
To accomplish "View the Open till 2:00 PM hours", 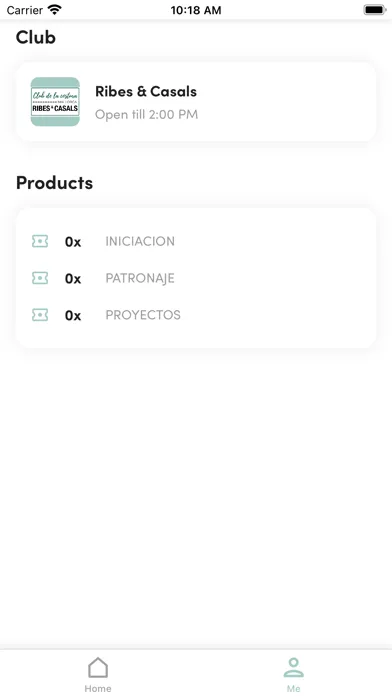I will (x=147, y=115).
